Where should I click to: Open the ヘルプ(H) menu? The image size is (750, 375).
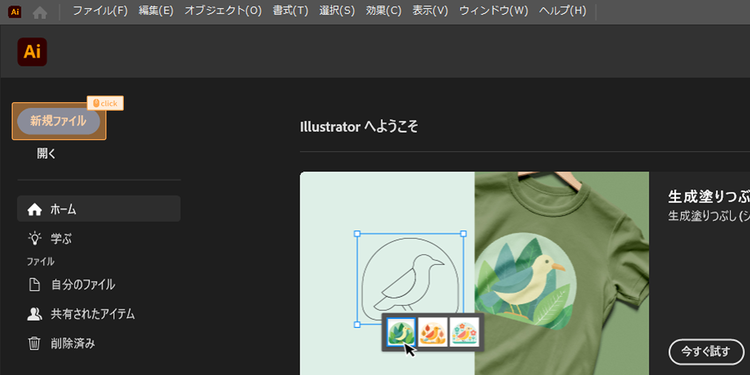562,11
